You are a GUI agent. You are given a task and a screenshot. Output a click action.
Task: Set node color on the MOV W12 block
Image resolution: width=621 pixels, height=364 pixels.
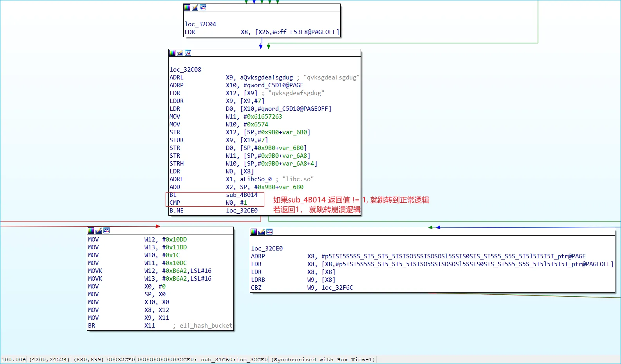[x=91, y=231]
